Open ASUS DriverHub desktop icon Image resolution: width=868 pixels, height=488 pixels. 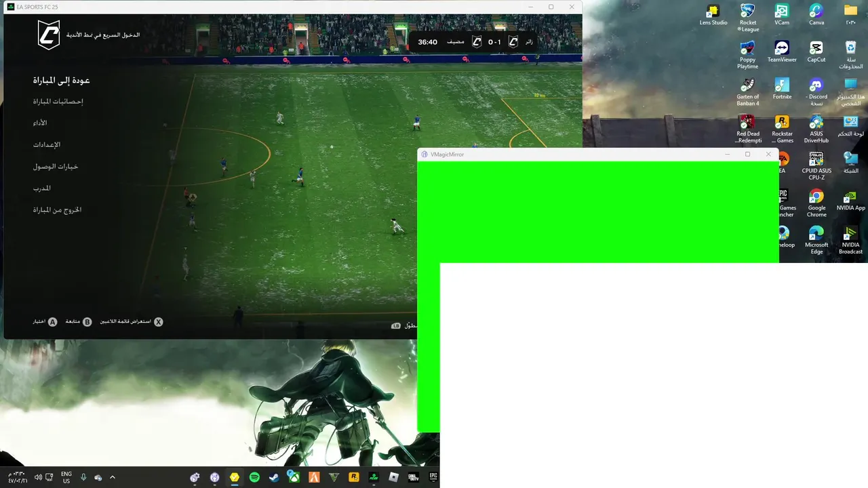point(816,129)
